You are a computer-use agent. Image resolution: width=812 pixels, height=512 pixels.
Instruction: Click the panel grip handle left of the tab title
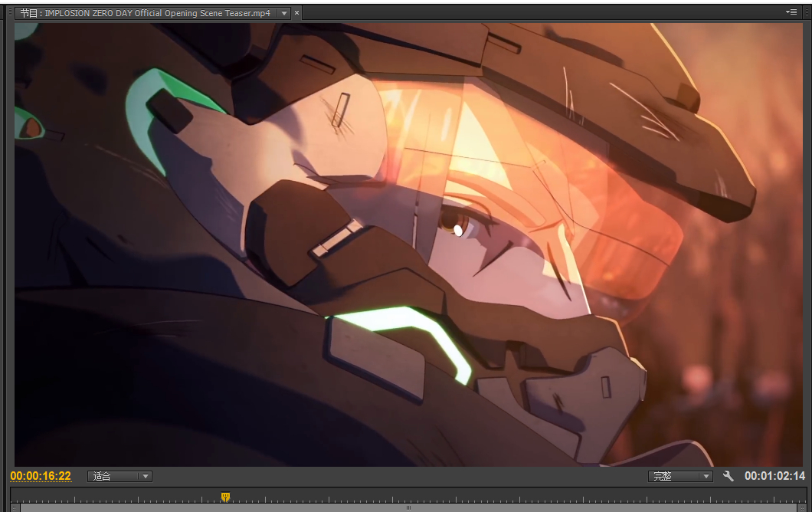click(11, 13)
